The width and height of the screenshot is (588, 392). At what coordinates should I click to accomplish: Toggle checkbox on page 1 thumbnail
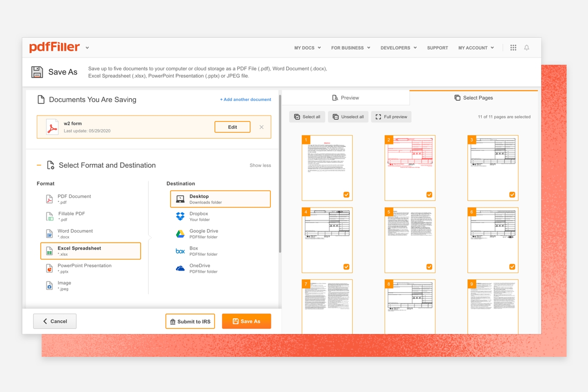click(346, 195)
